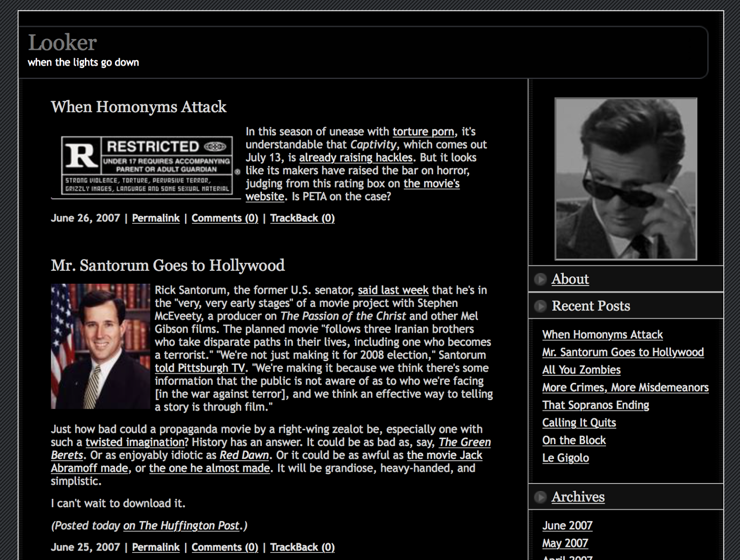Screen dimensions: 740x560
Task: Open the 'When Homonyms Attack' post heading
Action: (139, 107)
